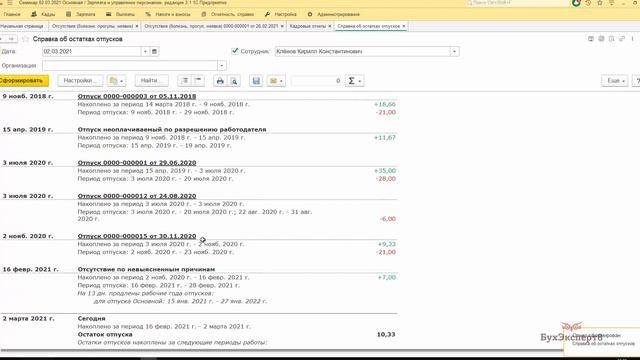
Task: Close the Справка об остатках отпусков tab
Action: click(x=404, y=26)
